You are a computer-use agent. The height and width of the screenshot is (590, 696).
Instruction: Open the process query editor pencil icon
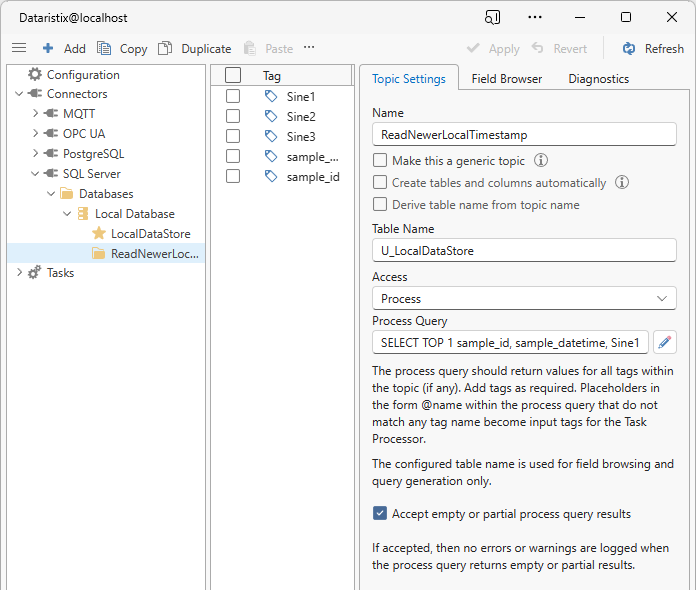click(x=665, y=343)
